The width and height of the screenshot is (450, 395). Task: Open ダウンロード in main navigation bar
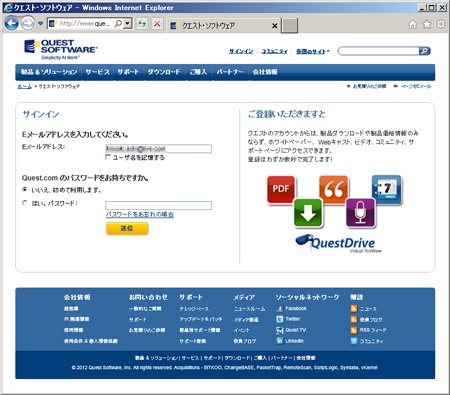pyautogui.click(x=164, y=72)
